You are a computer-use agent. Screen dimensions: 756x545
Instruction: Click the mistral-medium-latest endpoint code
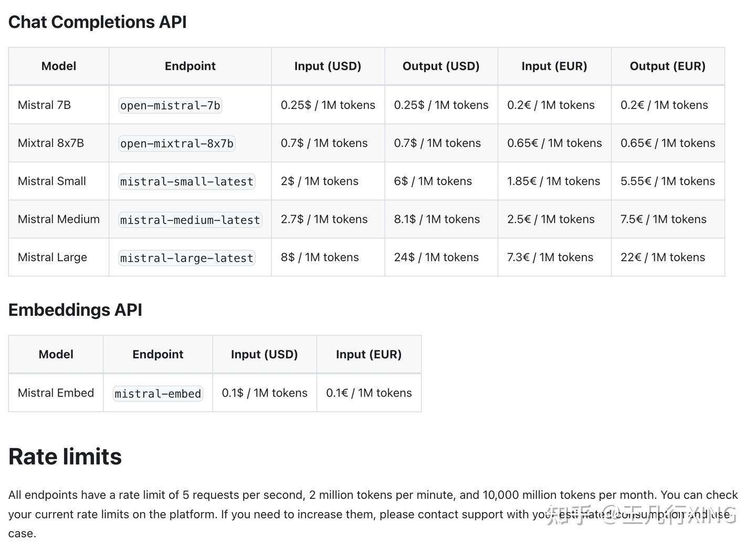190,220
